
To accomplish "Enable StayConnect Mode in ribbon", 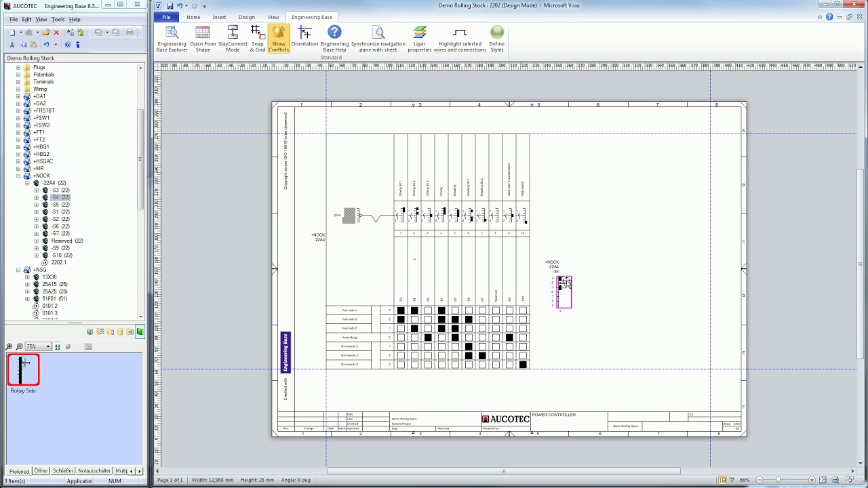I will pyautogui.click(x=233, y=39).
